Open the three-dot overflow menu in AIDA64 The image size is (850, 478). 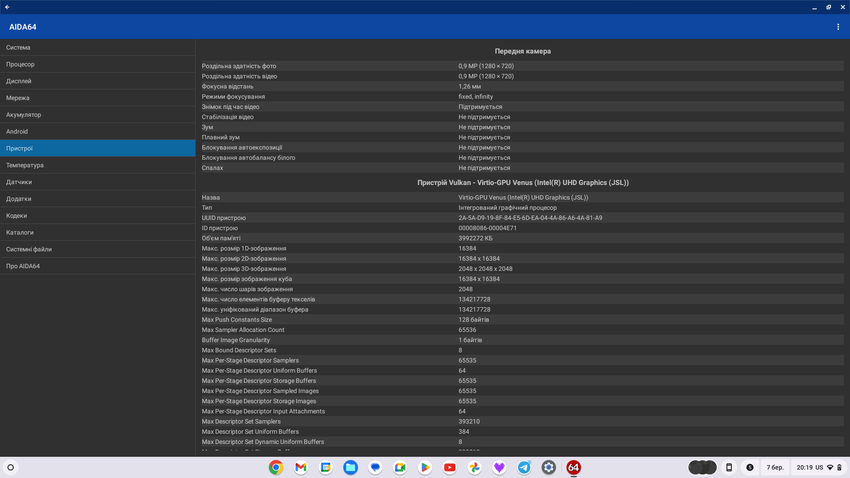point(838,27)
